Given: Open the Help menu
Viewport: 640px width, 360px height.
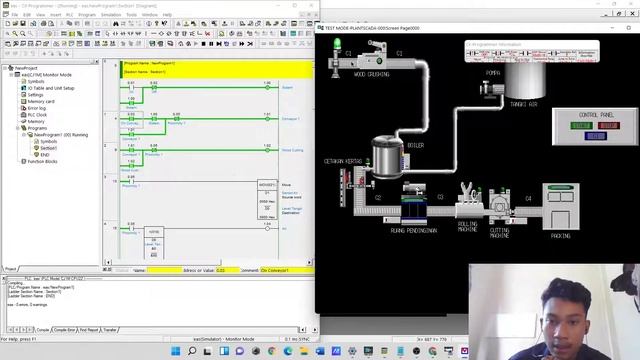Looking at the screenshot, I should [167, 15].
